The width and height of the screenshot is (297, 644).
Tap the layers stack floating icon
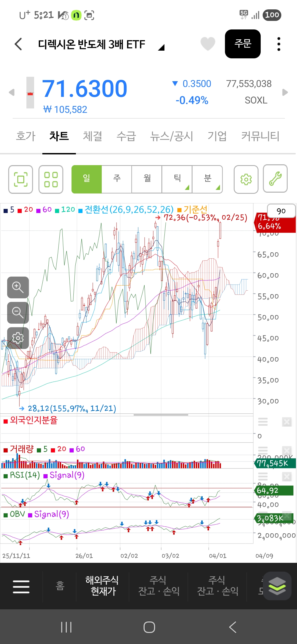point(277,586)
